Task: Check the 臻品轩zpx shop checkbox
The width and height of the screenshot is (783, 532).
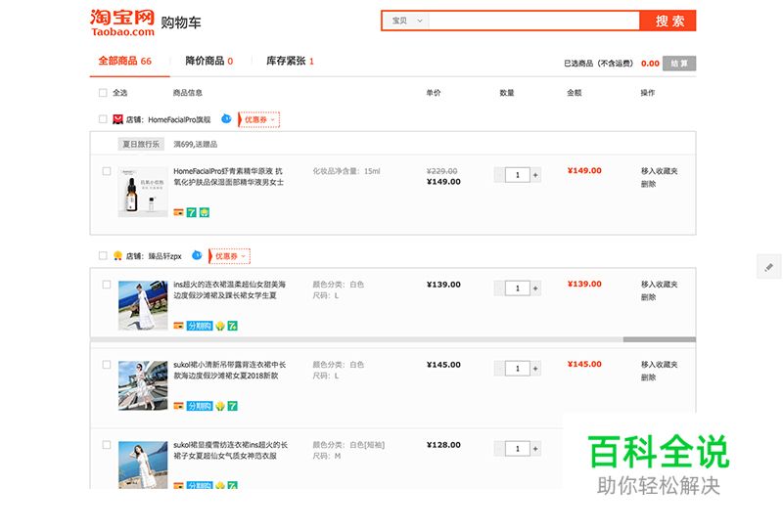Action: 103,255
